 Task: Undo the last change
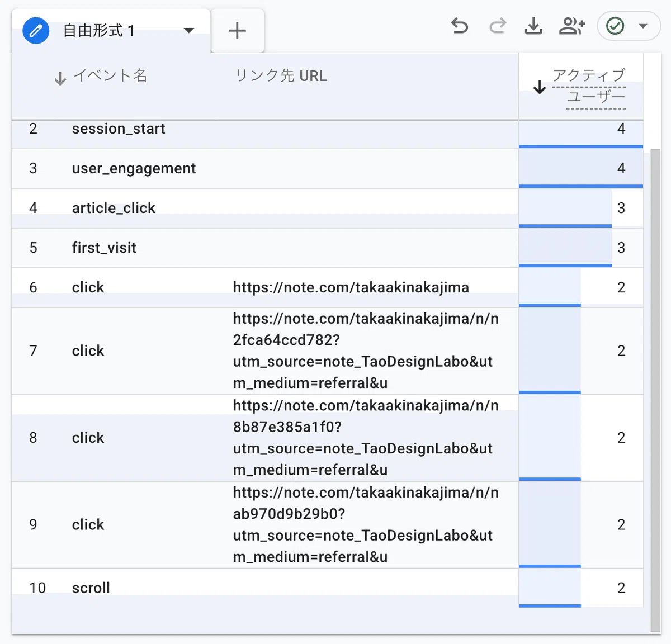[x=459, y=26]
